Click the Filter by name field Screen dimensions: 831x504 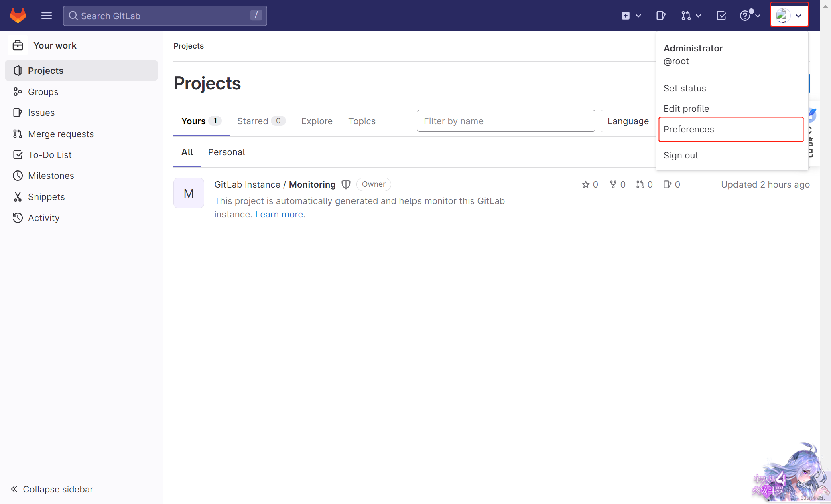(x=506, y=121)
